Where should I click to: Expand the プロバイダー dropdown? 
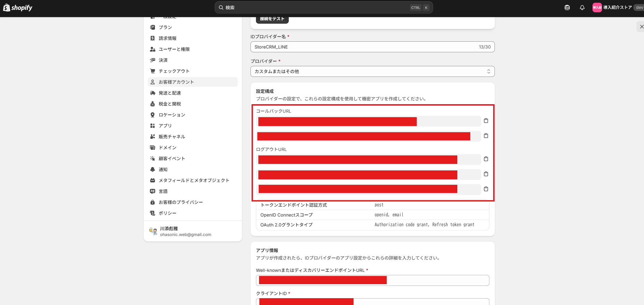[372, 71]
